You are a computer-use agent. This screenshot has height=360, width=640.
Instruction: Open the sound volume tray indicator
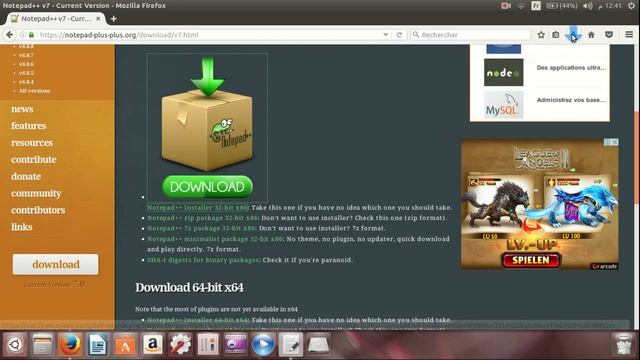tap(588, 6)
